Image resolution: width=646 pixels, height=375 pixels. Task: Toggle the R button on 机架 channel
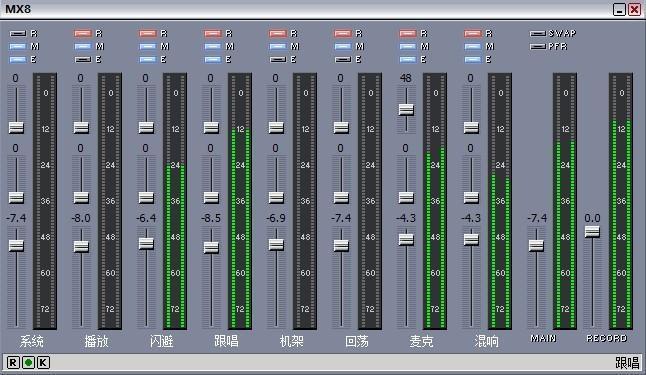coord(278,33)
